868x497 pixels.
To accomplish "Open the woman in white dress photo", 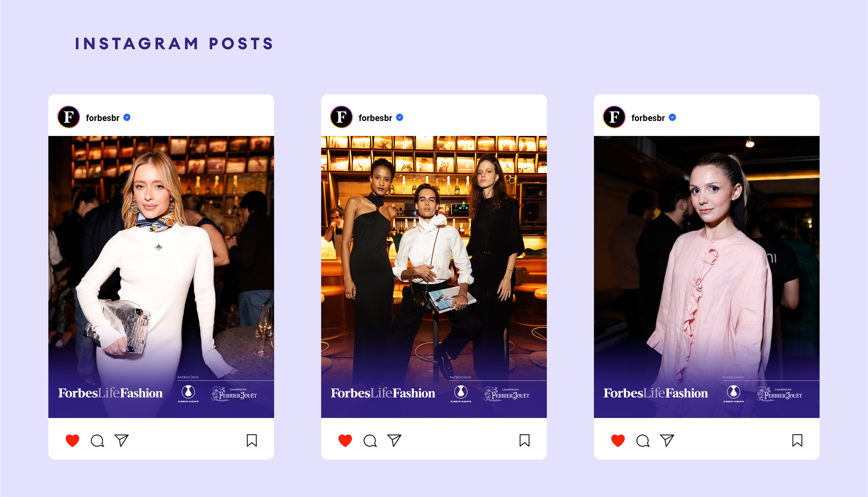I will [x=161, y=277].
